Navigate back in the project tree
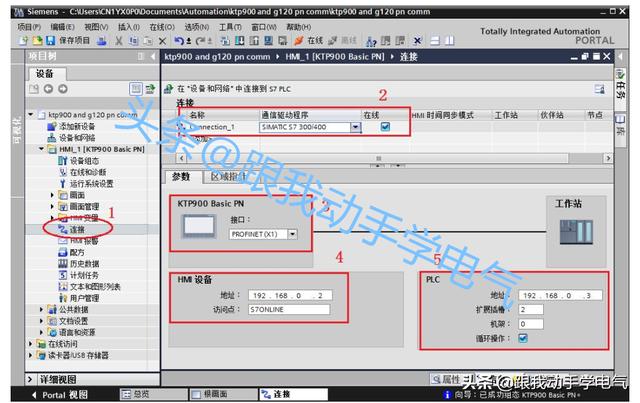 coord(48,89)
